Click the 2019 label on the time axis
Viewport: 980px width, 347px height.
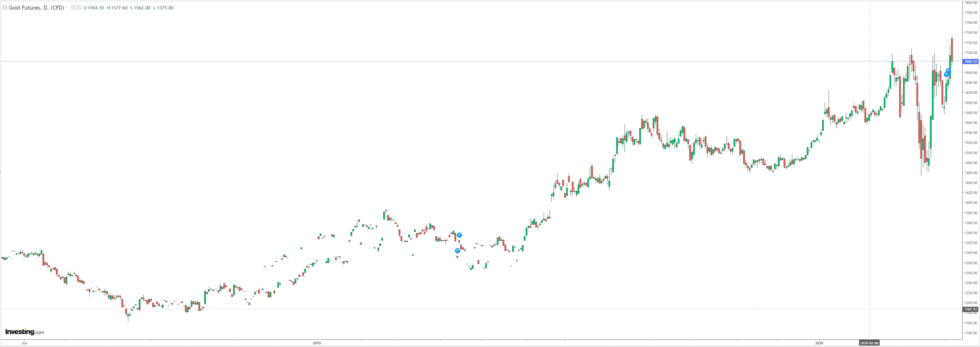point(316,343)
